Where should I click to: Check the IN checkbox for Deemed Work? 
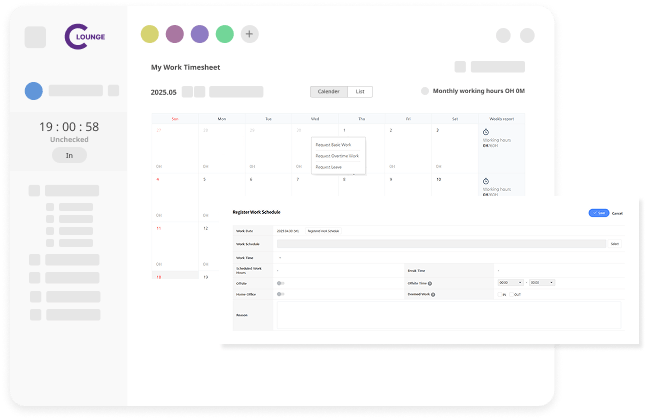click(x=499, y=294)
